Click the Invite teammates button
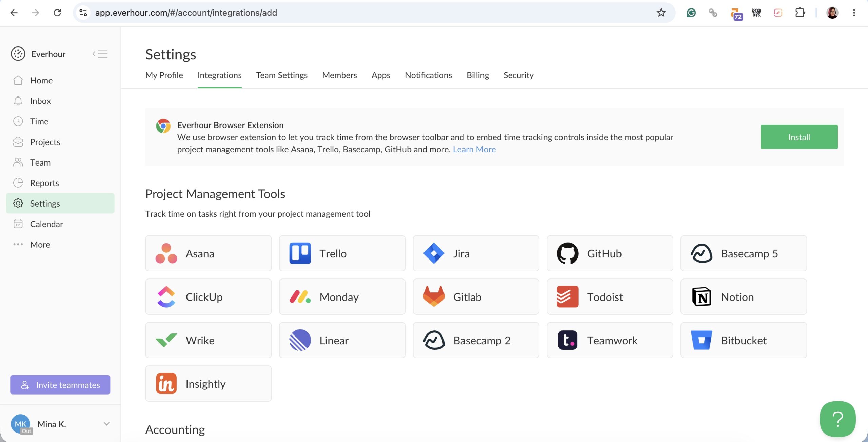 tap(60, 385)
